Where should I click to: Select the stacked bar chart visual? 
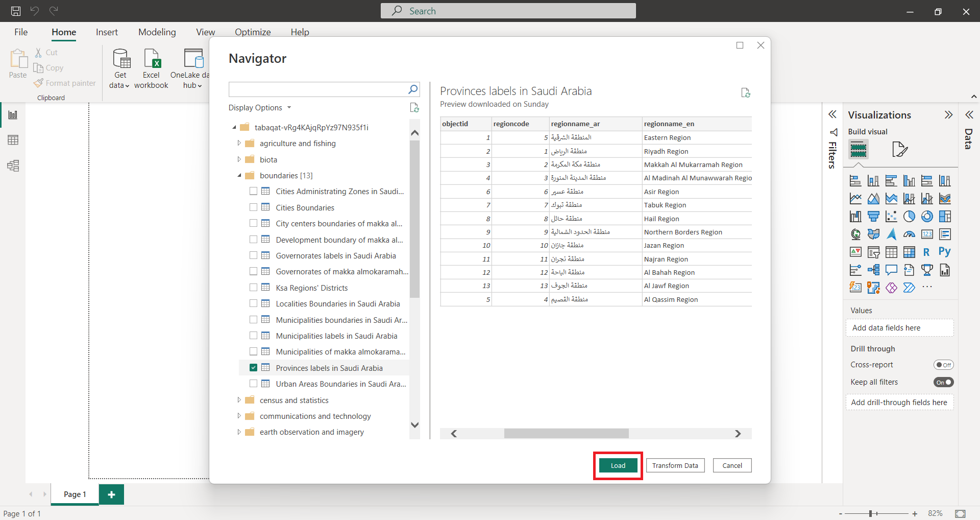855,181
